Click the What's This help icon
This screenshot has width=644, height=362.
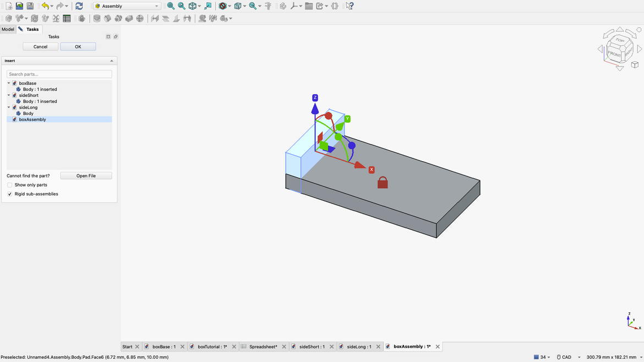[x=350, y=6]
